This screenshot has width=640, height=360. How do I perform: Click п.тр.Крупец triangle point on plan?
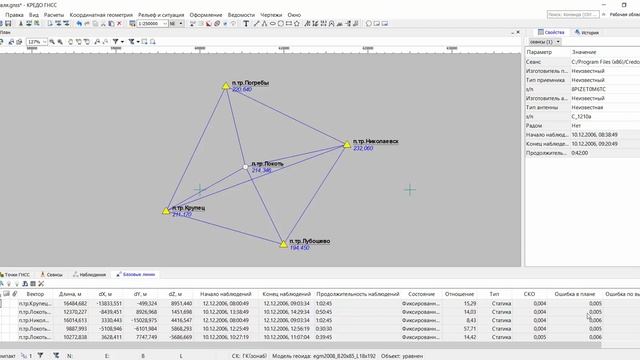[x=166, y=211]
